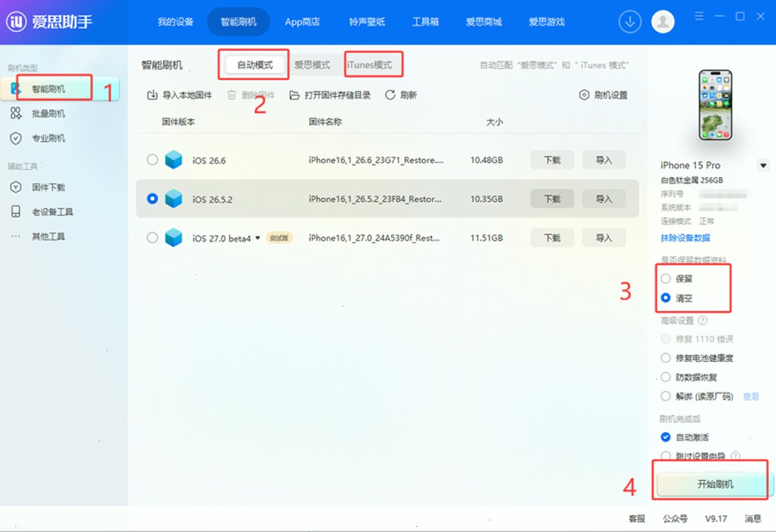Click 客服 in the status bar

637,518
